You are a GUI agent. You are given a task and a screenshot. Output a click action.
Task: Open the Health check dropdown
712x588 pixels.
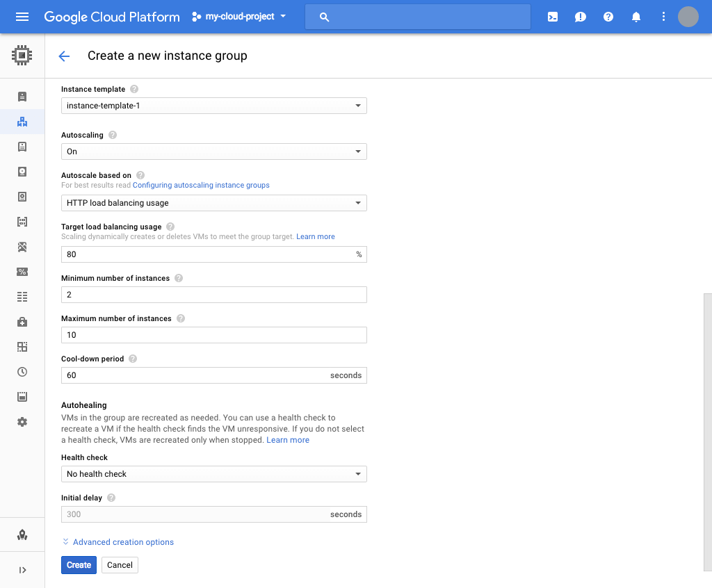pos(214,474)
